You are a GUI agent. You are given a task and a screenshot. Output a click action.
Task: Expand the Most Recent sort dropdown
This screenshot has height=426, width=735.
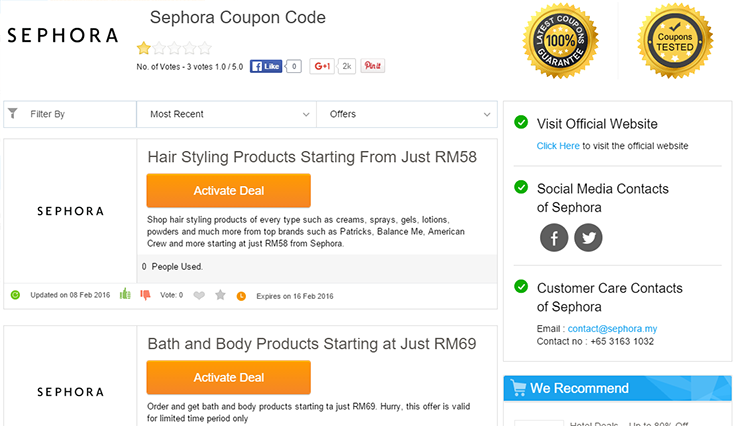click(x=226, y=114)
